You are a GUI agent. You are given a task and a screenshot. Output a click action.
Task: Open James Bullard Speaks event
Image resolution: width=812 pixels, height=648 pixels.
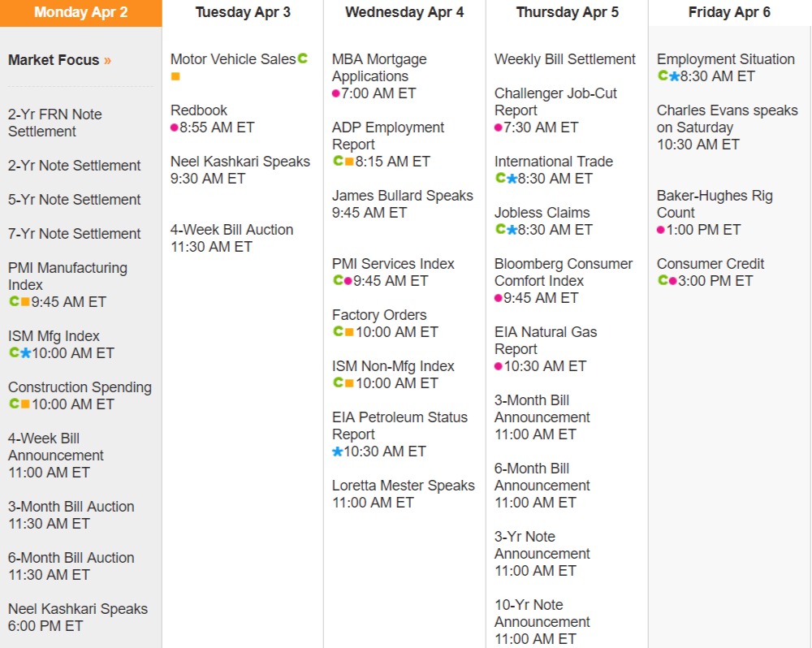pyautogui.click(x=402, y=196)
